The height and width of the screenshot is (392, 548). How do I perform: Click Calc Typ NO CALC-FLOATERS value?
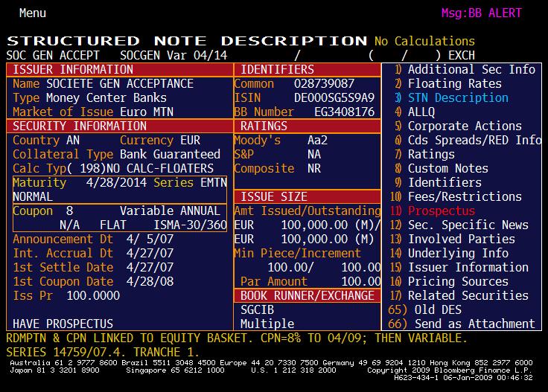pos(160,168)
